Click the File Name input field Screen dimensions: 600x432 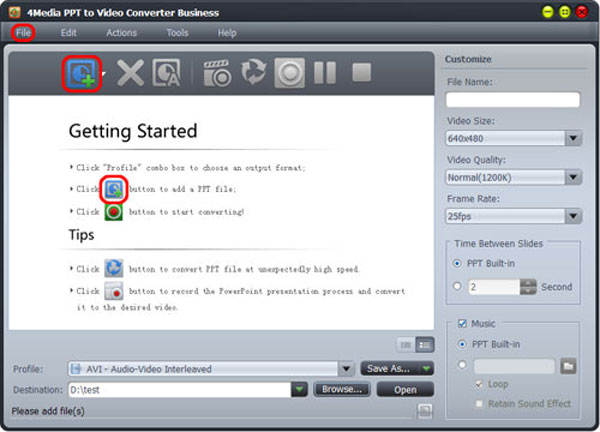click(513, 100)
